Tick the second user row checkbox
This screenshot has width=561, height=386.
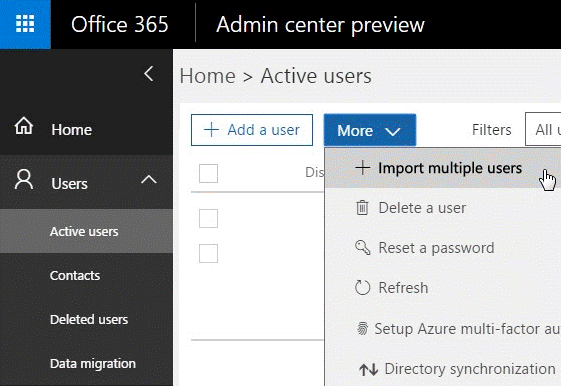point(208,253)
